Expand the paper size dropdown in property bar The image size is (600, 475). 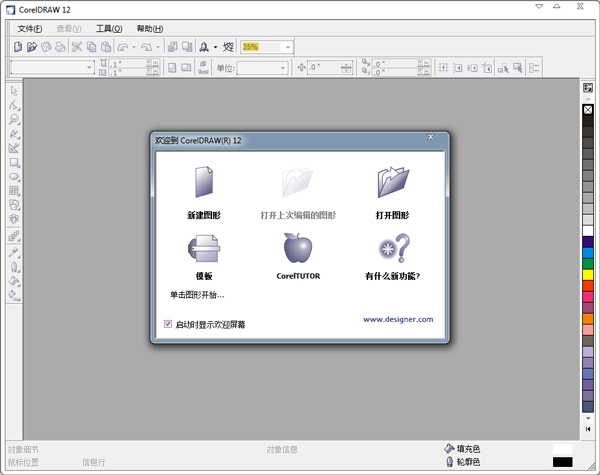(90, 68)
